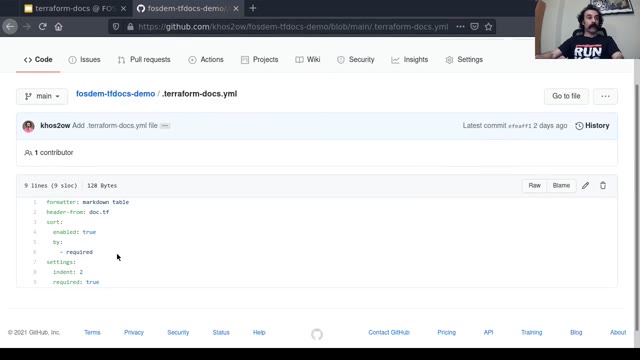Click the browser forward arrow
640x360 pixels.
(x=27, y=27)
